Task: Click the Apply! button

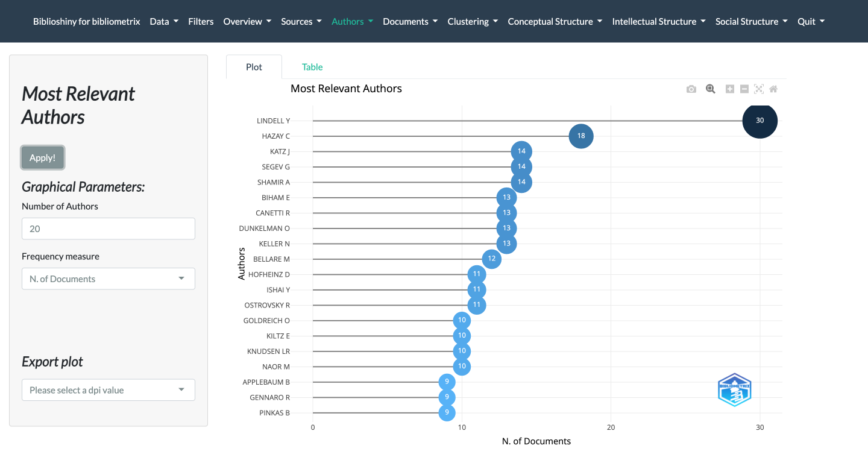Action: [43, 157]
